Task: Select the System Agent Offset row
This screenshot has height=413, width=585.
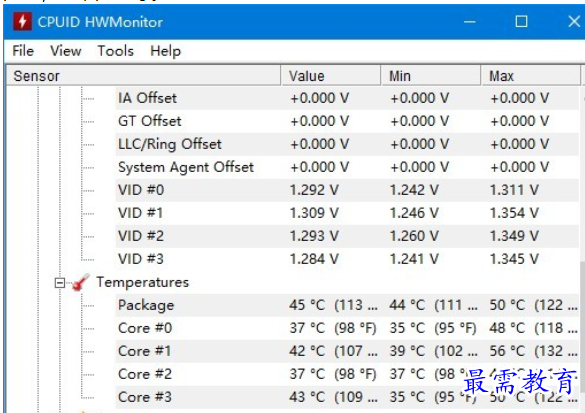Action: 347,167
